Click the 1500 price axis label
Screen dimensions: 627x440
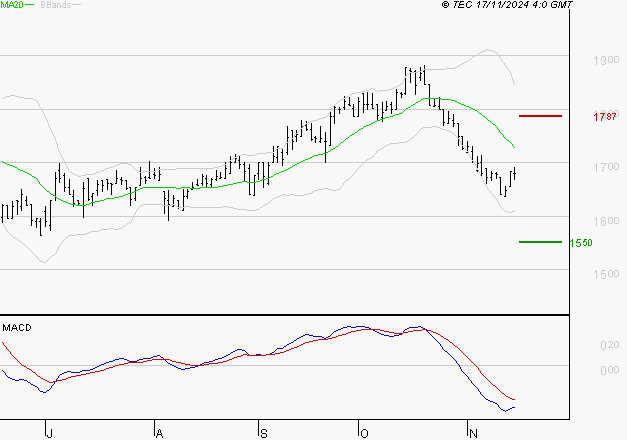pyautogui.click(x=606, y=274)
